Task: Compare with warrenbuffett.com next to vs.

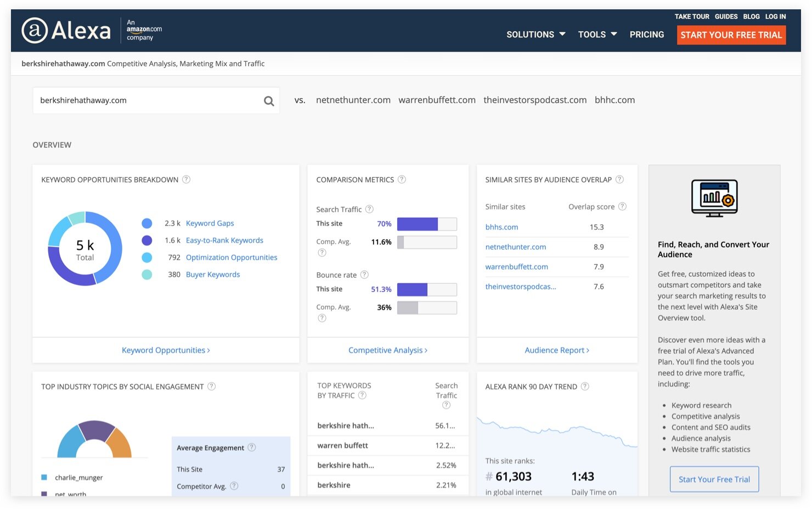Action: click(x=437, y=100)
